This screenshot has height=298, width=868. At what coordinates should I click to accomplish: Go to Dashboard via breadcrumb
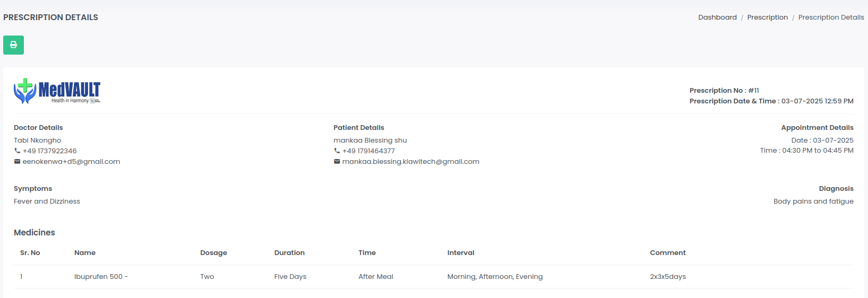tap(717, 17)
